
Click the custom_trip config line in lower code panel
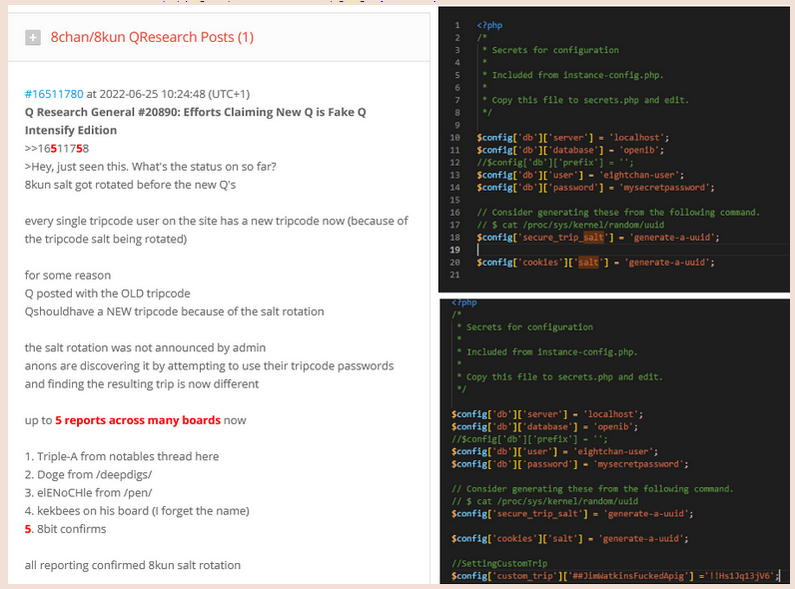pos(614,576)
